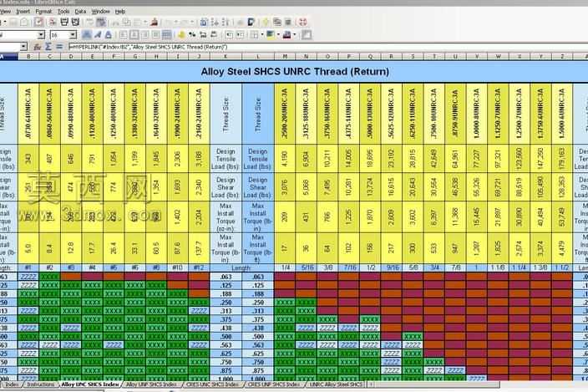Toggle Italic formatting

(98, 35)
